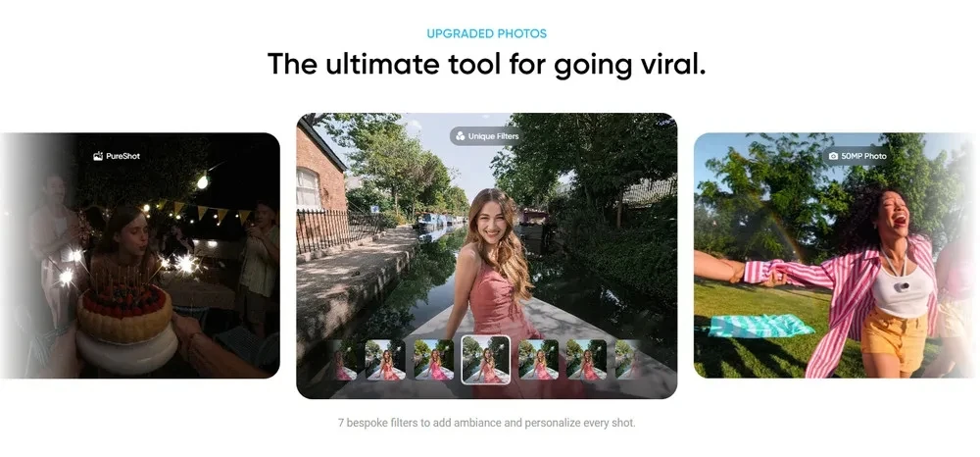Screen dimensions: 980x457
Task: Click the going viral headline text
Action: coord(487,65)
